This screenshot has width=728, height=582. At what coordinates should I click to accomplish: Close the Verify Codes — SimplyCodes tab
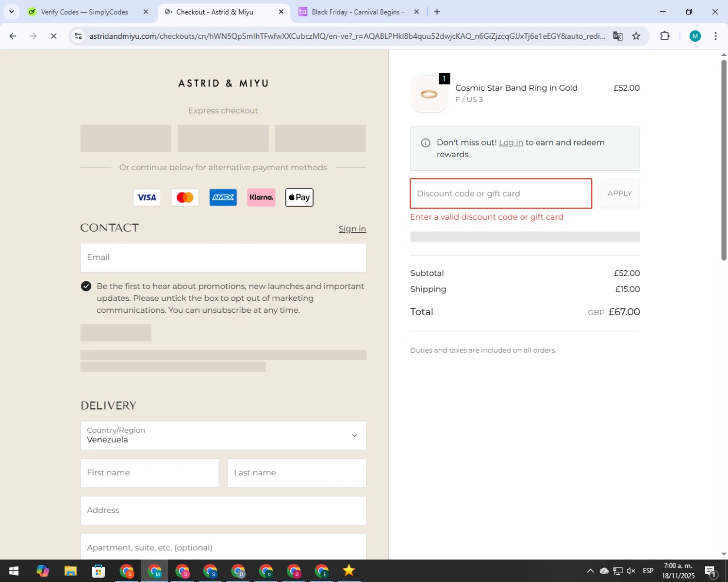point(146,12)
